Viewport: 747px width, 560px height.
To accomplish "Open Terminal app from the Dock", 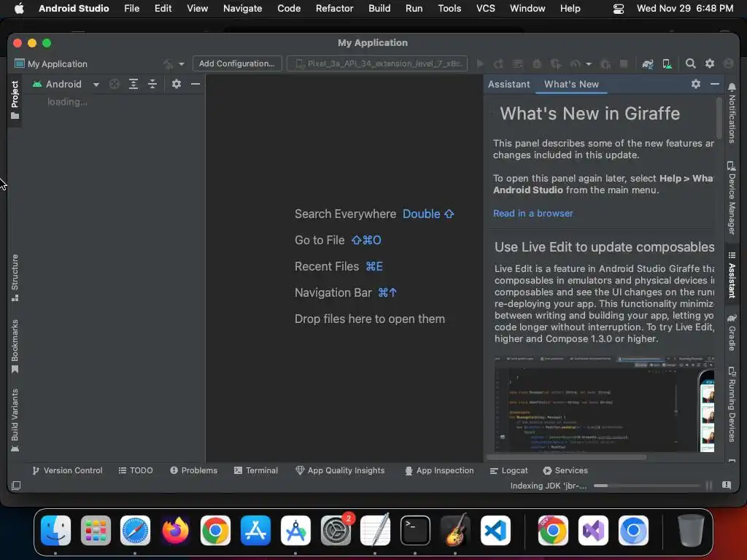I will coord(415,530).
